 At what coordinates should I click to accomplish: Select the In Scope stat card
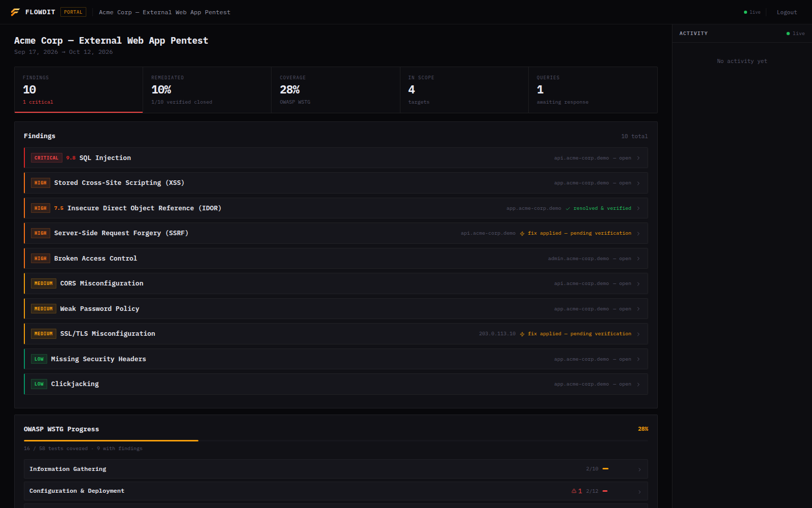coord(464,90)
